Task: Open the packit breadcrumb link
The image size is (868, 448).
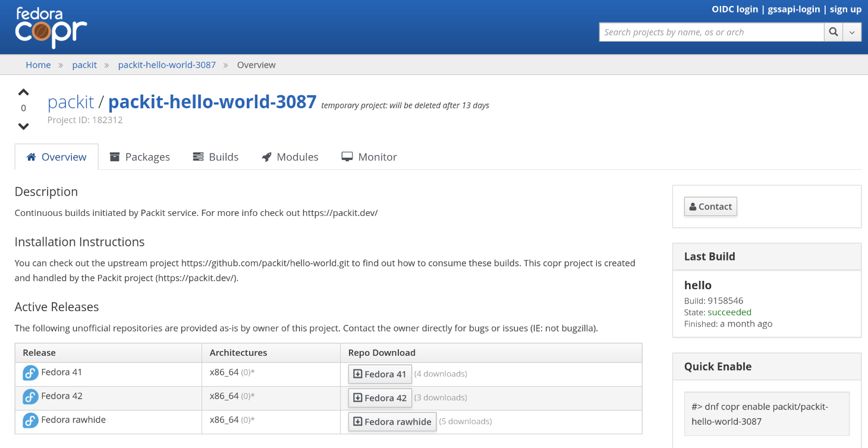Action: 84,65
